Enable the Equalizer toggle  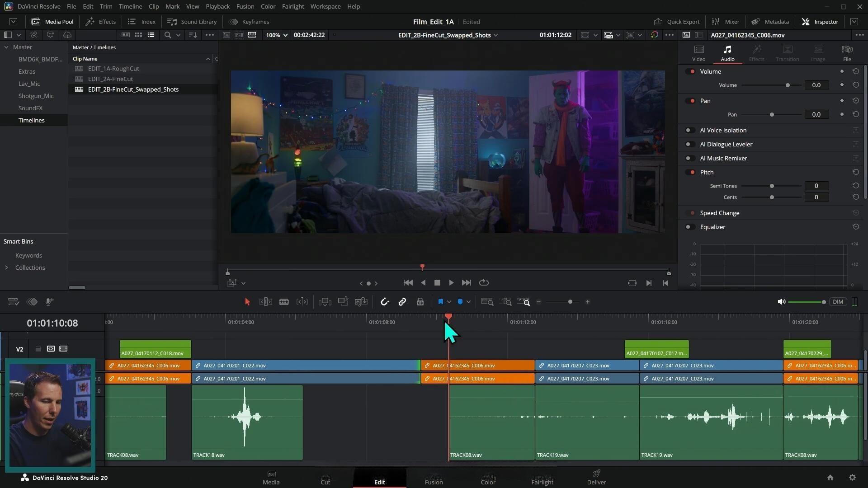tap(690, 227)
